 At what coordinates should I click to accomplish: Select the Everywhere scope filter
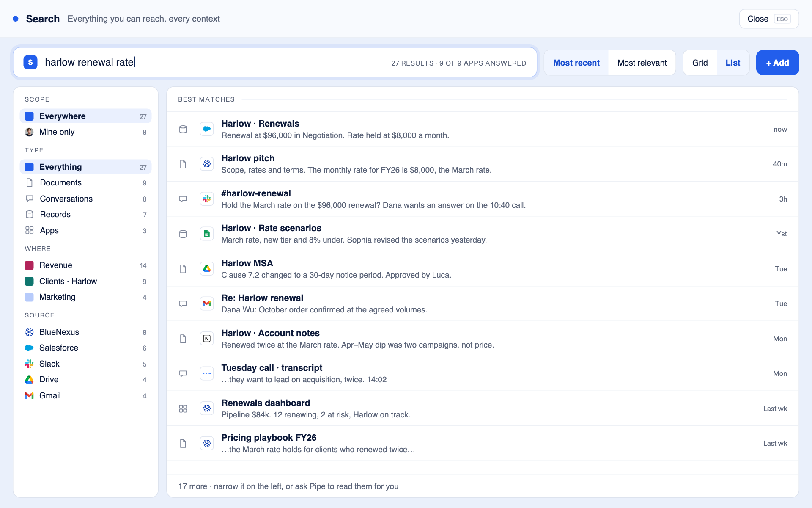(85, 116)
